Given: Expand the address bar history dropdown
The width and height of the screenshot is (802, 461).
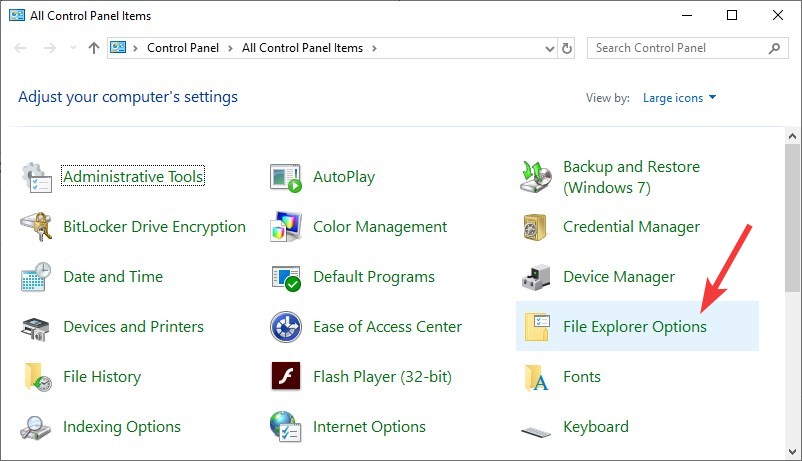Looking at the screenshot, I should coord(550,49).
